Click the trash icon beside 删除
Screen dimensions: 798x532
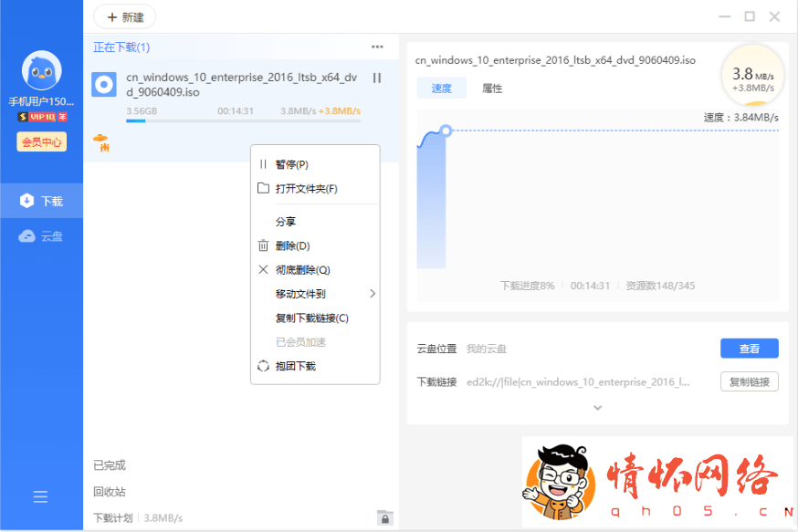coord(263,245)
